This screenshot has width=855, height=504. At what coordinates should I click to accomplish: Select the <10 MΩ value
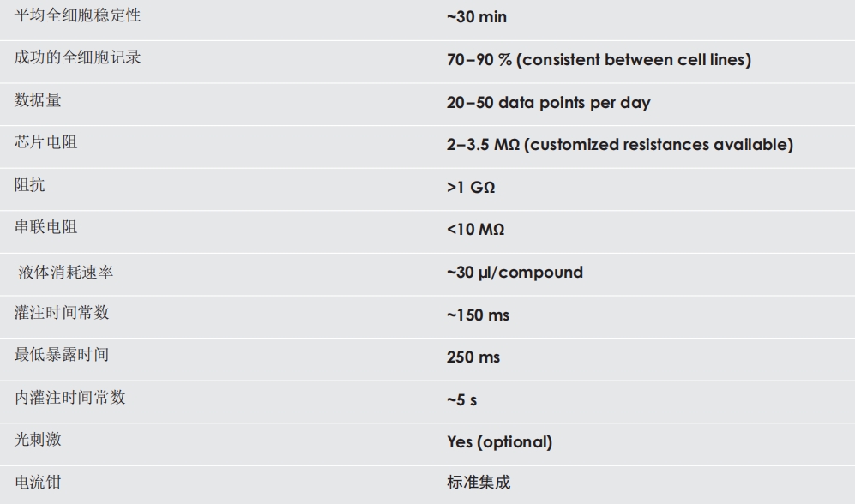pos(475,230)
